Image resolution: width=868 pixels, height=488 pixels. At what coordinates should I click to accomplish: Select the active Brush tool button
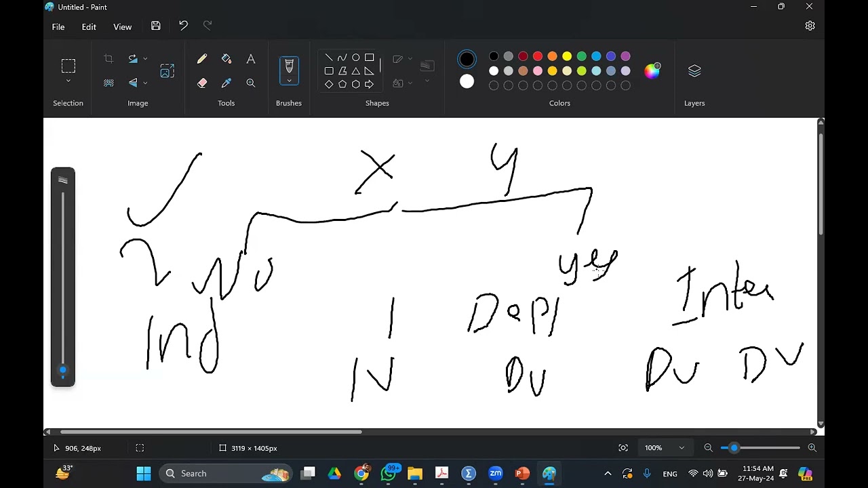(289, 66)
